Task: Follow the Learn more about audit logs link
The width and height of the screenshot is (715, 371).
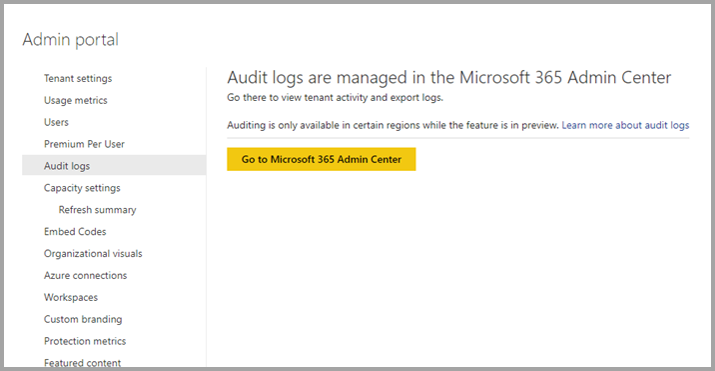Action: (x=625, y=125)
